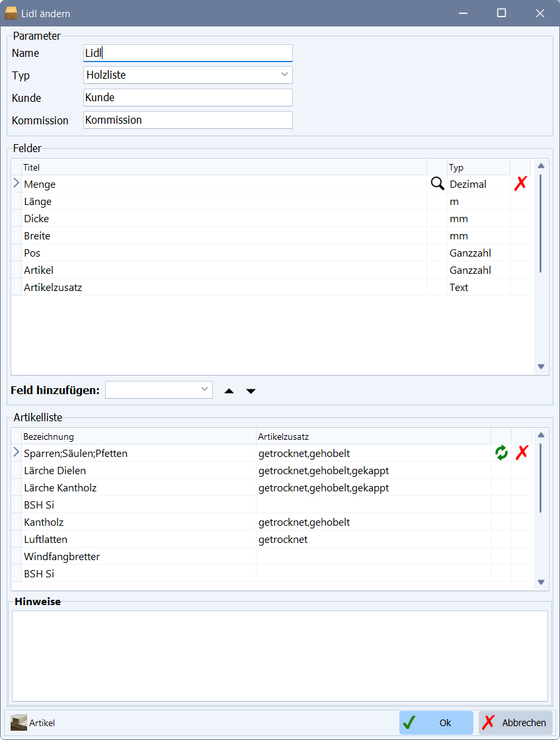
Task: Expand the Menge row indicator arrow
Action: coord(17,183)
